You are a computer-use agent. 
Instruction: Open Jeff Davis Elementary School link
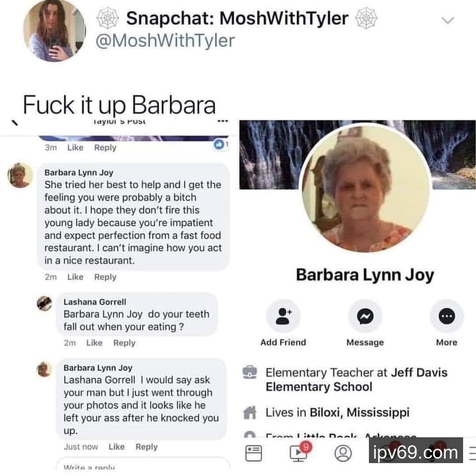tap(357, 379)
